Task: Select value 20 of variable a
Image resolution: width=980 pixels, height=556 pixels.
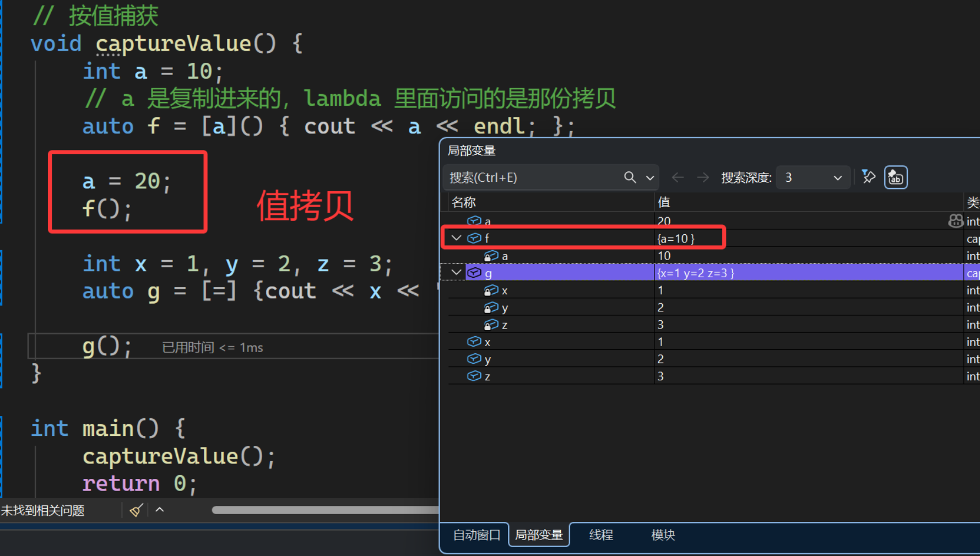Action: pyautogui.click(x=664, y=222)
